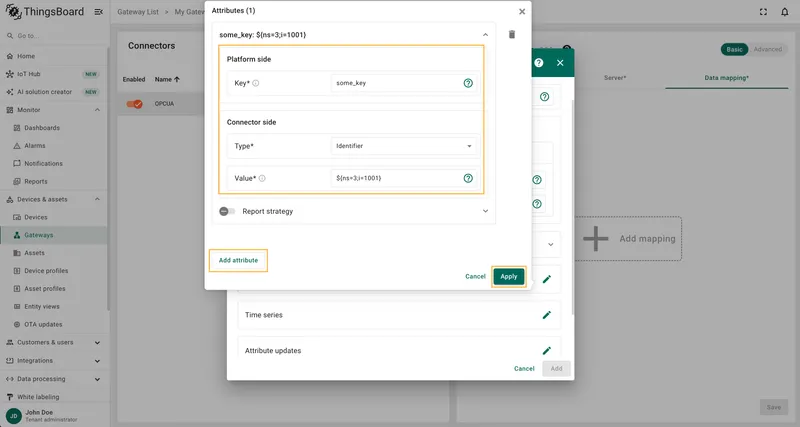The width and height of the screenshot is (800, 427).
Task: Switch to the Server tab
Action: pos(615,78)
